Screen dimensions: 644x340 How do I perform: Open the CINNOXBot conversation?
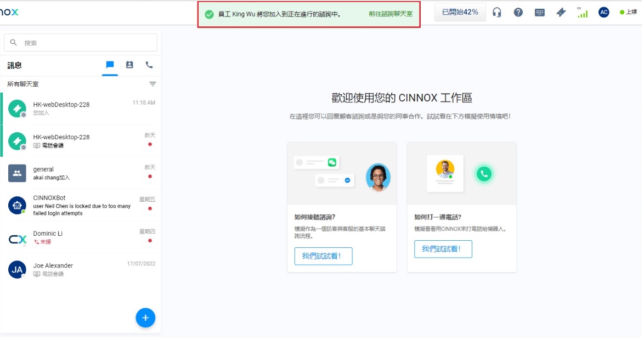click(x=81, y=206)
